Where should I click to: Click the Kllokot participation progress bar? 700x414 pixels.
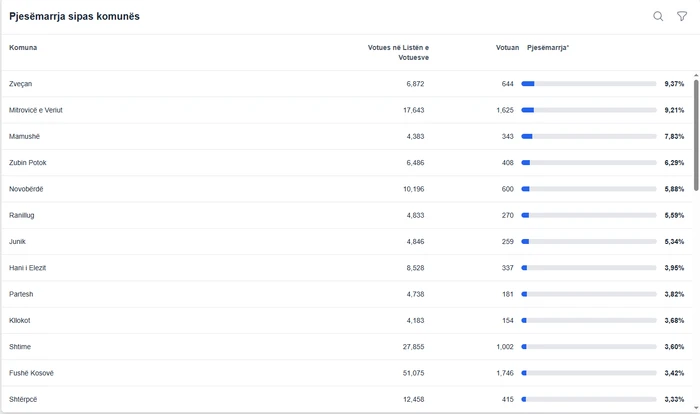(x=588, y=320)
